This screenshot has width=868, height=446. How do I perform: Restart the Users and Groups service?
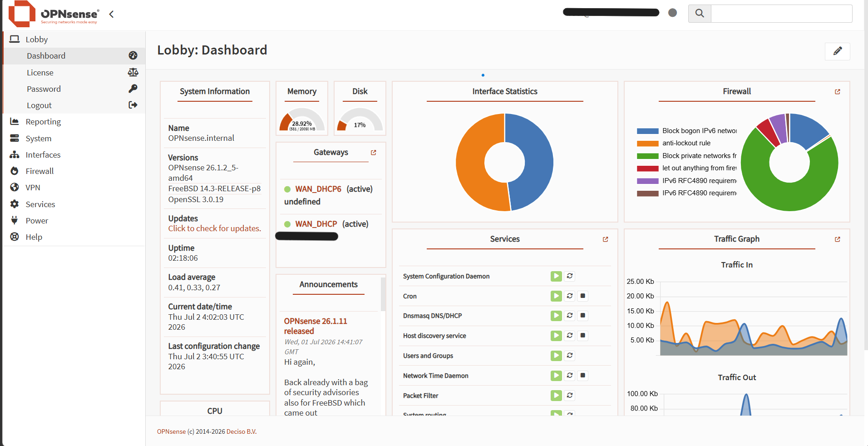(570, 356)
